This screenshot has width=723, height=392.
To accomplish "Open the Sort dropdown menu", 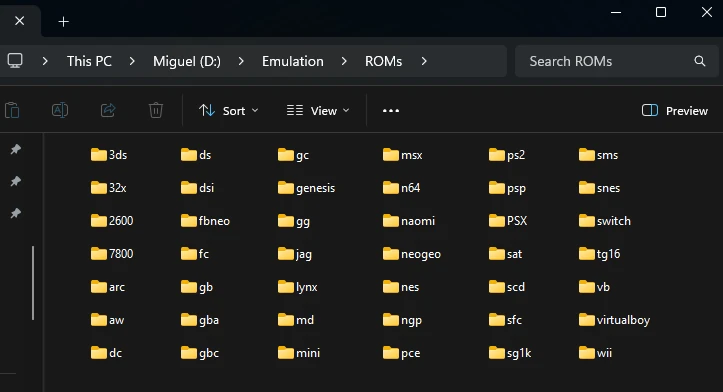I will [x=229, y=111].
